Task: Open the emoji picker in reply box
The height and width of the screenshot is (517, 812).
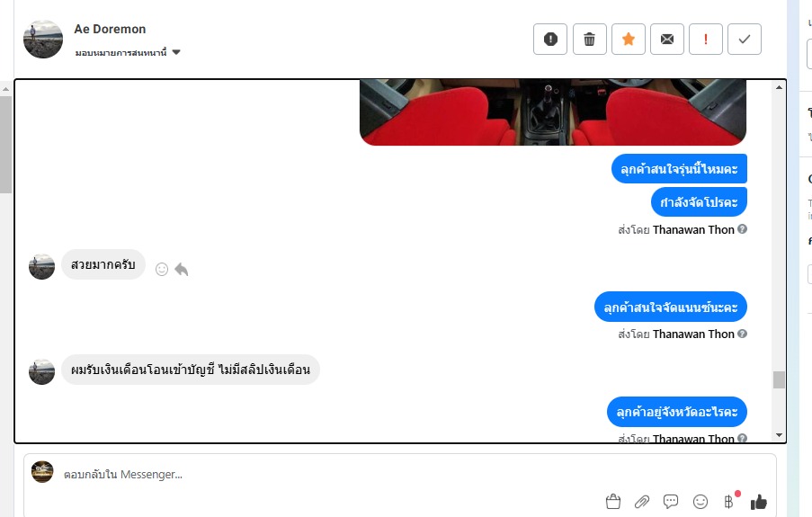Action: click(700, 502)
